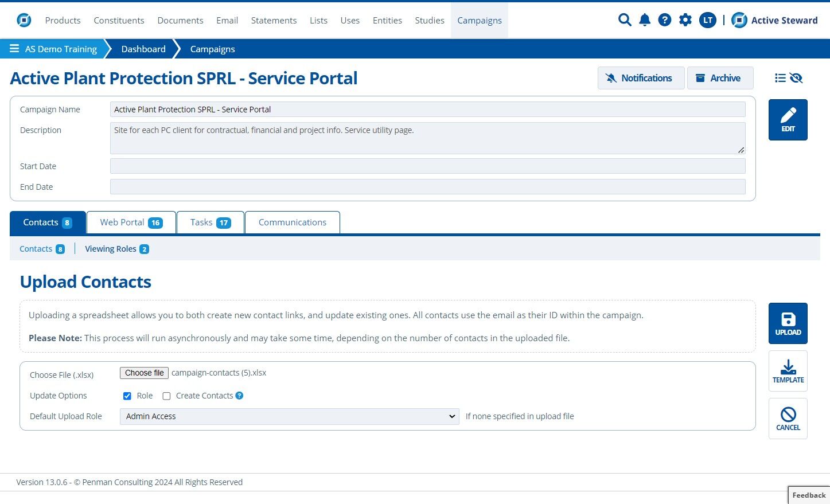The height and width of the screenshot is (504, 830).
Task: Click the help question mark icon
Action: pyautogui.click(x=665, y=20)
